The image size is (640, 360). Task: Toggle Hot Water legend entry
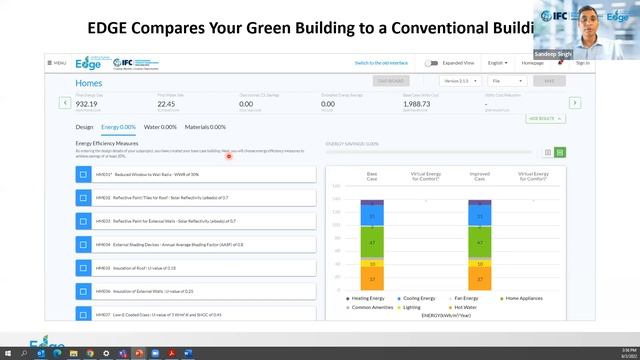click(x=462, y=307)
